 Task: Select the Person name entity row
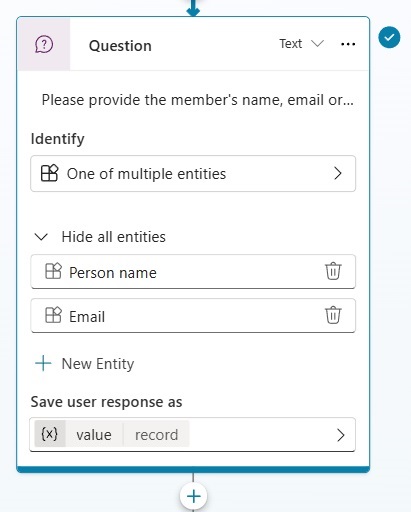pyautogui.click(x=193, y=271)
